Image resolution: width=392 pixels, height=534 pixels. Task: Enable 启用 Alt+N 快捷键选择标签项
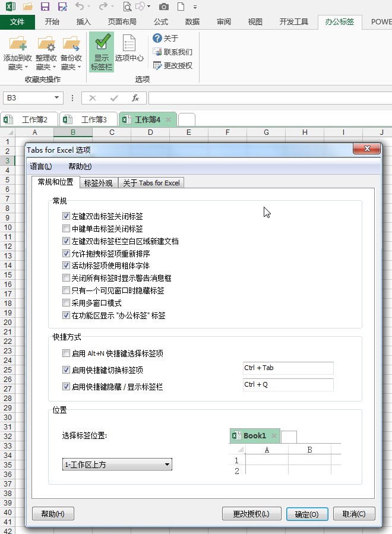click(x=66, y=353)
